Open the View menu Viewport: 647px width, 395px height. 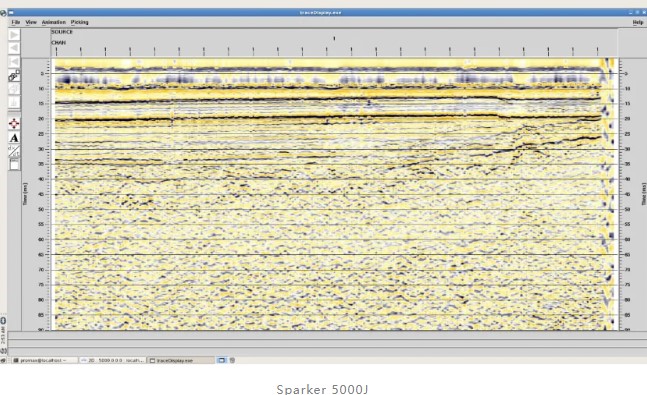pyautogui.click(x=31, y=22)
